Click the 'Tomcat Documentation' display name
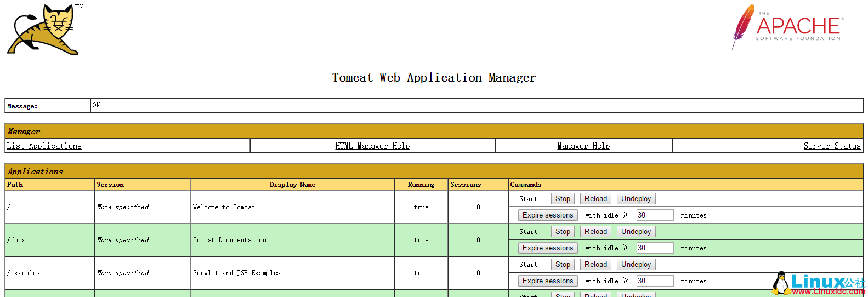This screenshot has width=868, height=297. (230, 240)
